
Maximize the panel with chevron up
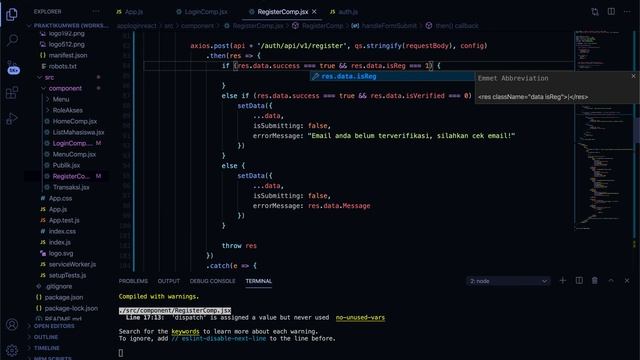tap(611, 280)
